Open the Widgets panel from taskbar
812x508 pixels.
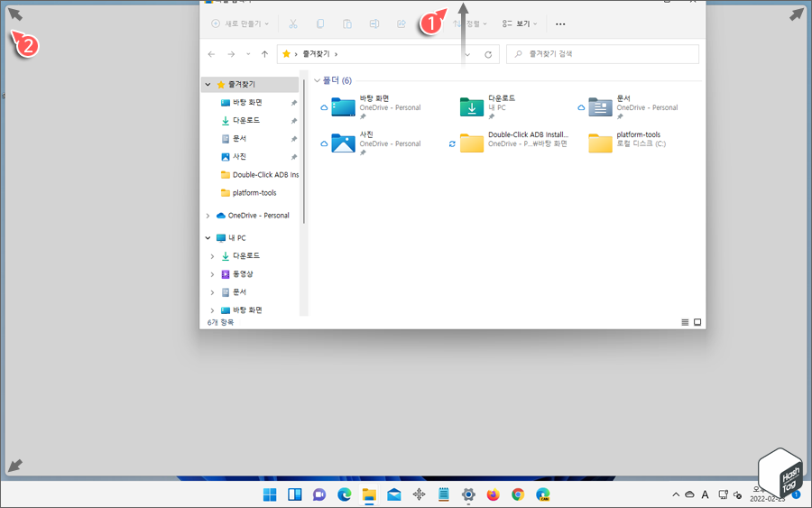click(295, 494)
